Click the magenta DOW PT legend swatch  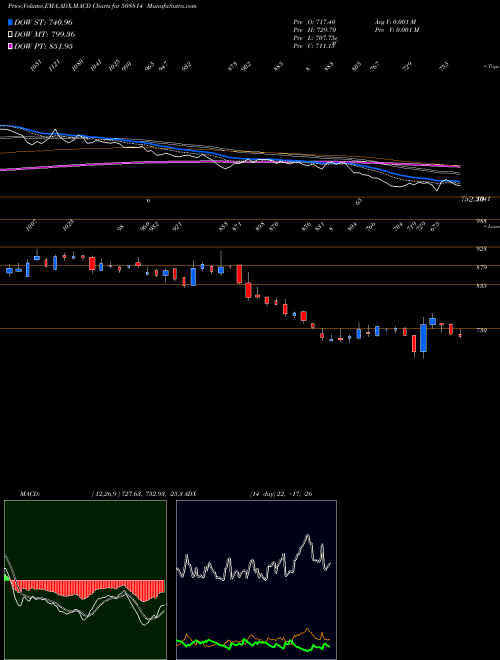(x=11, y=46)
